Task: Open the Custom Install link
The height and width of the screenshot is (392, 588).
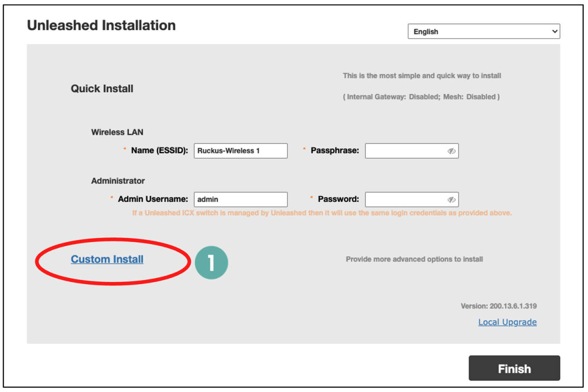Action: pos(107,259)
